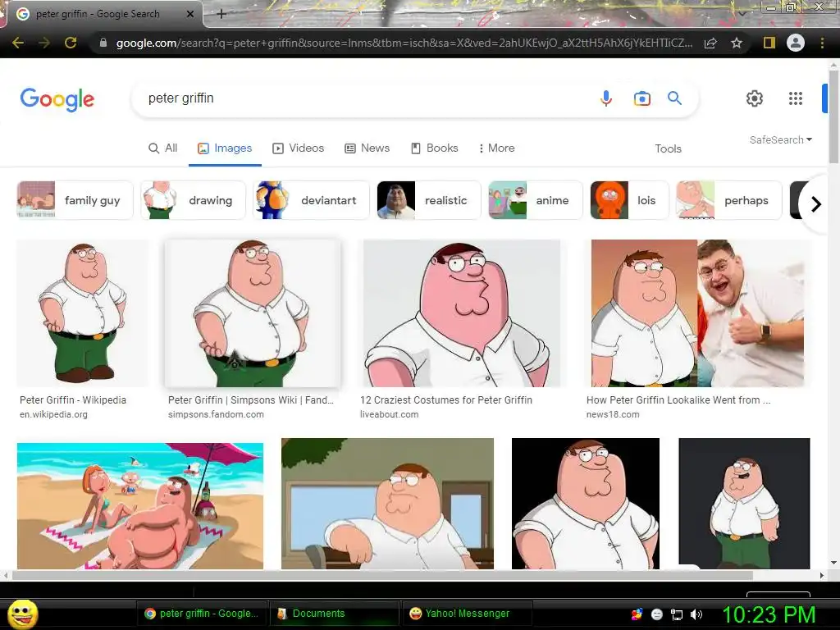Image resolution: width=840 pixels, height=630 pixels.
Task: Open the Simpsons Wiki Peter Griffin image
Action: click(x=253, y=313)
